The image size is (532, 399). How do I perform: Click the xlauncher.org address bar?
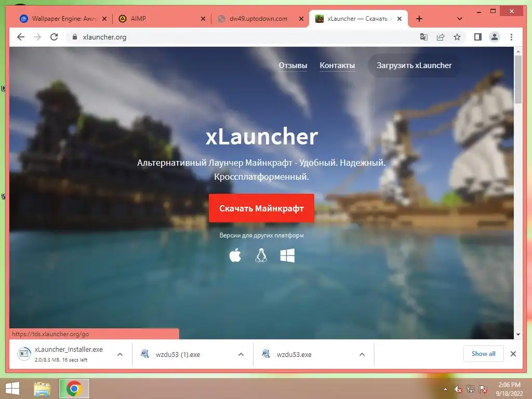coord(244,37)
